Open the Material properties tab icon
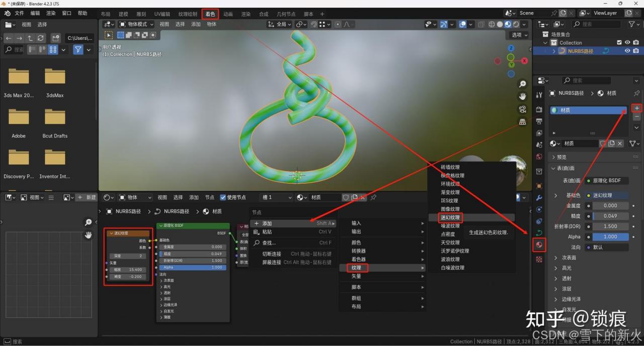Viewport: 644px width, 346px height. 539,245
